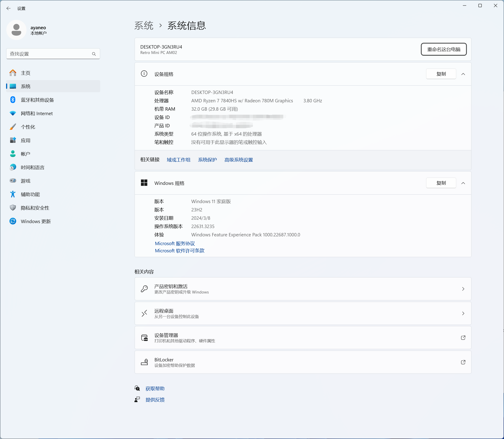Select 应用 in the sidebar
The image size is (504, 439).
coord(53,140)
